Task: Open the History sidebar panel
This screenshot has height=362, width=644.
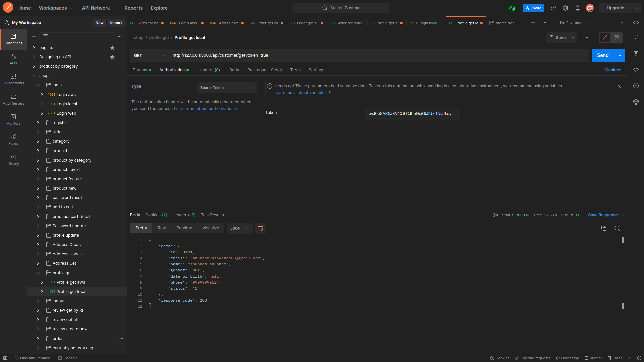Action: click(13, 160)
